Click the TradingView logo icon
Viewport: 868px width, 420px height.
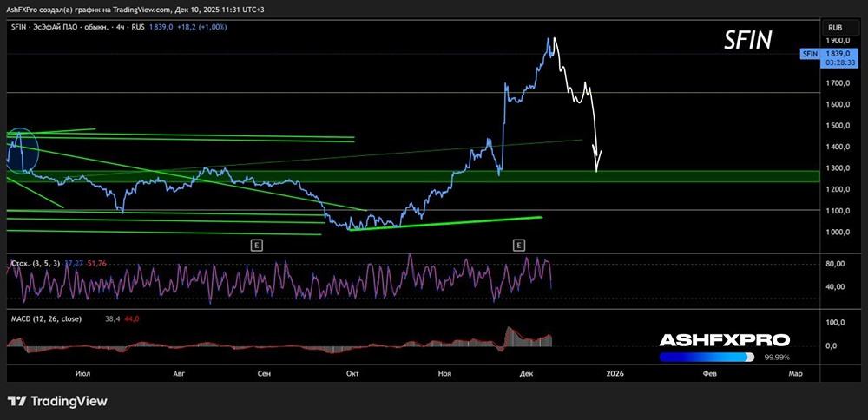[x=17, y=401]
